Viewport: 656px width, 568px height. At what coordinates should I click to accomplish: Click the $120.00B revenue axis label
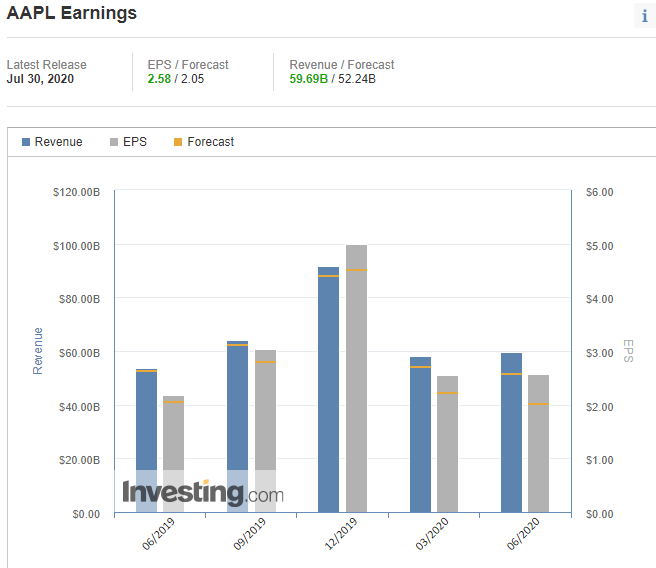point(77,192)
